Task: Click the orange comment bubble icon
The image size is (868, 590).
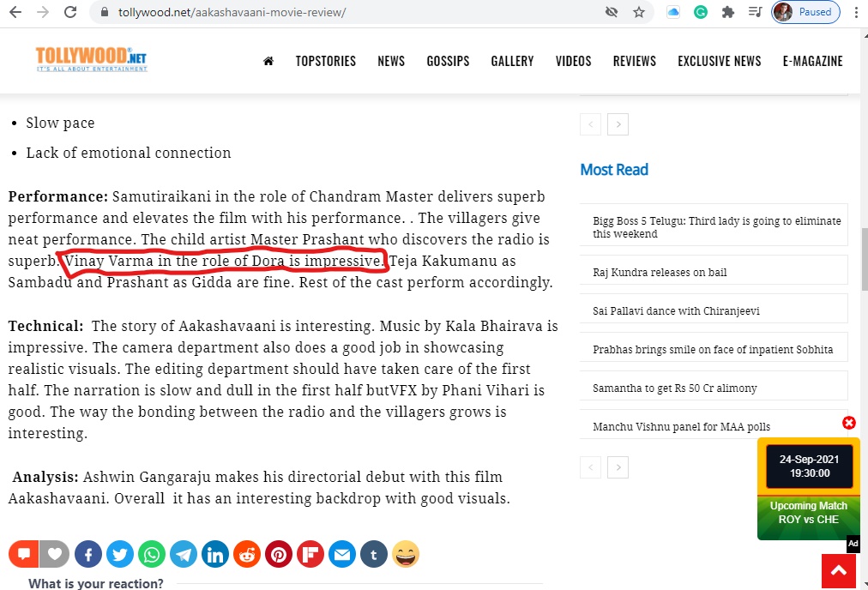Action: point(23,554)
